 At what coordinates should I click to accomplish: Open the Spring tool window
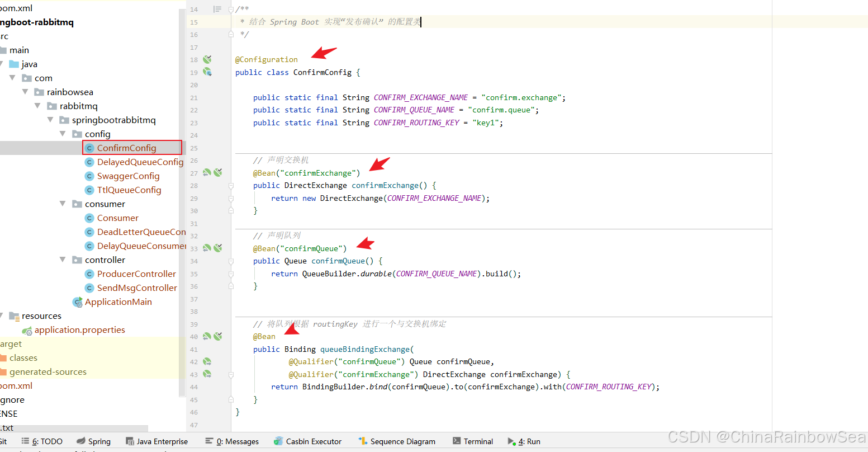[x=93, y=441]
